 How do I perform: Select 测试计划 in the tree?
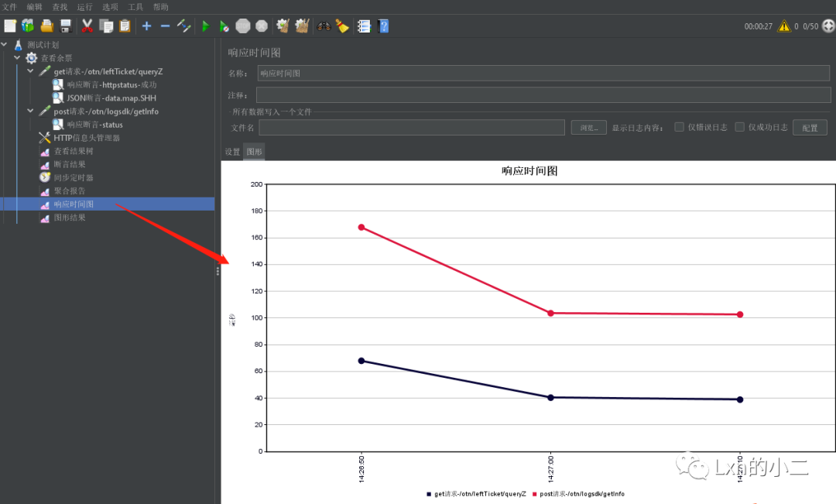(x=43, y=45)
